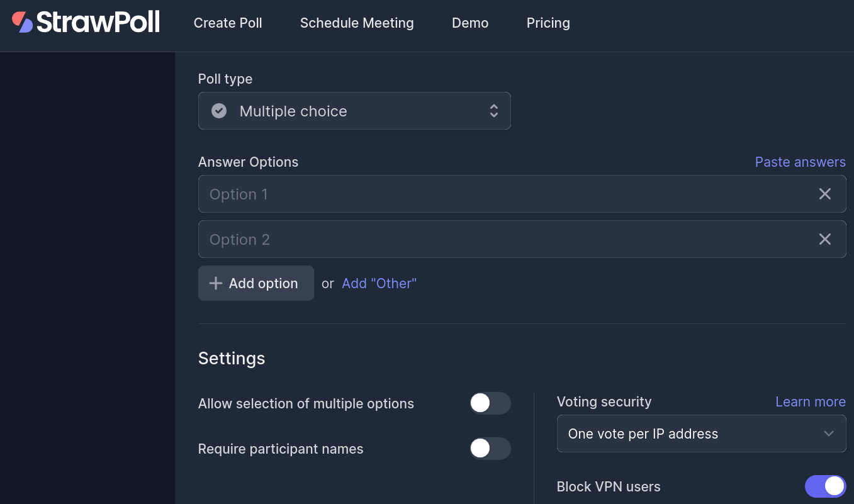Enable Require participant names switch

pyautogui.click(x=490, y=449)
